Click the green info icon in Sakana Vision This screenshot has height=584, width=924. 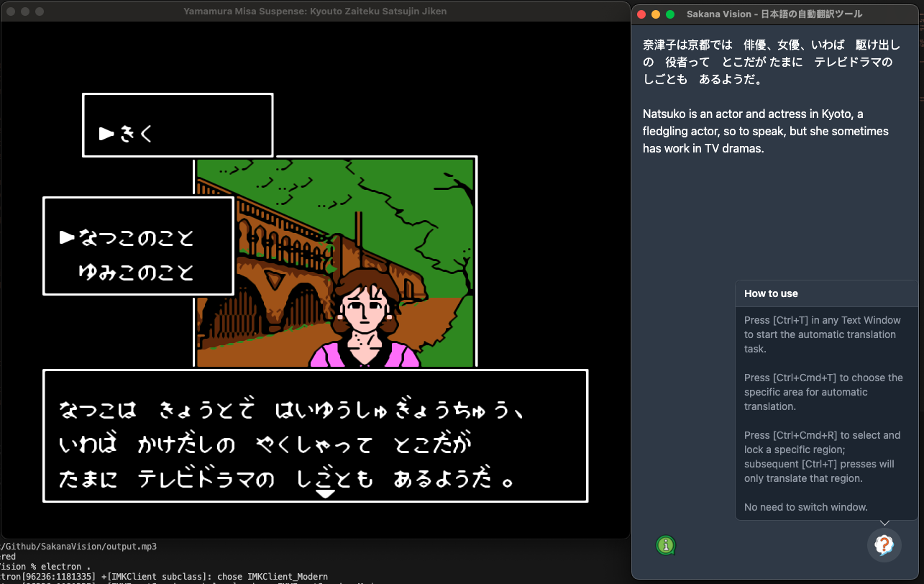click(x=666, y=545)
